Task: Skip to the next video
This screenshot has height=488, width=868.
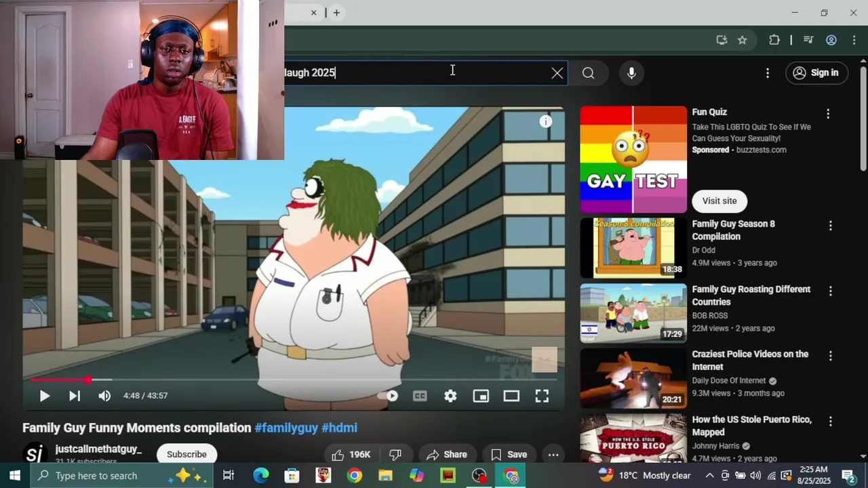Action: pos(75,396)
